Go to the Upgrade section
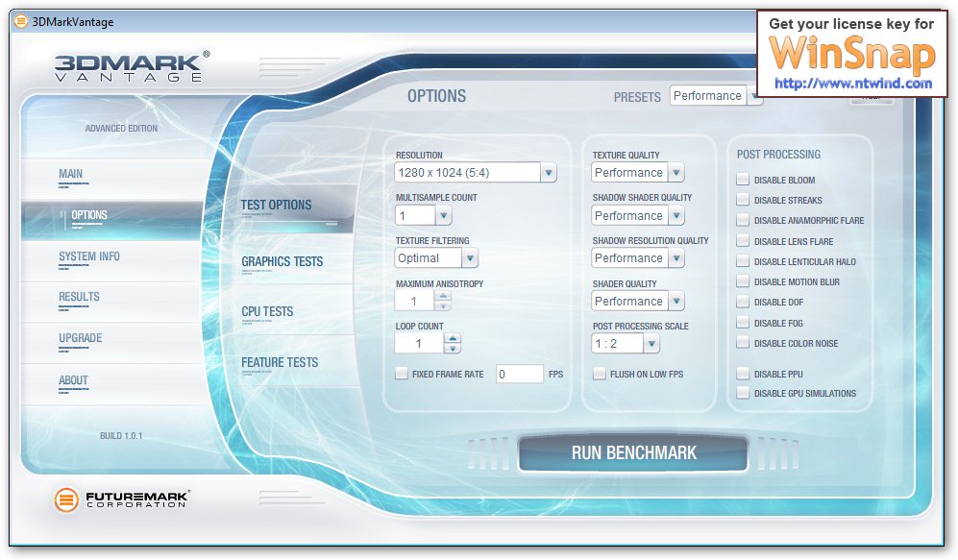This screenshot has height=560, width=958. [112, 341]
